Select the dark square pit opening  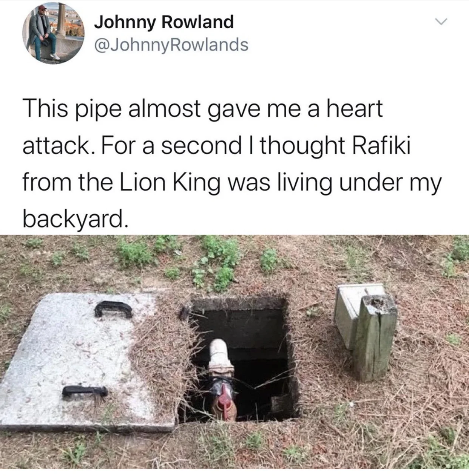pos(241,359)
